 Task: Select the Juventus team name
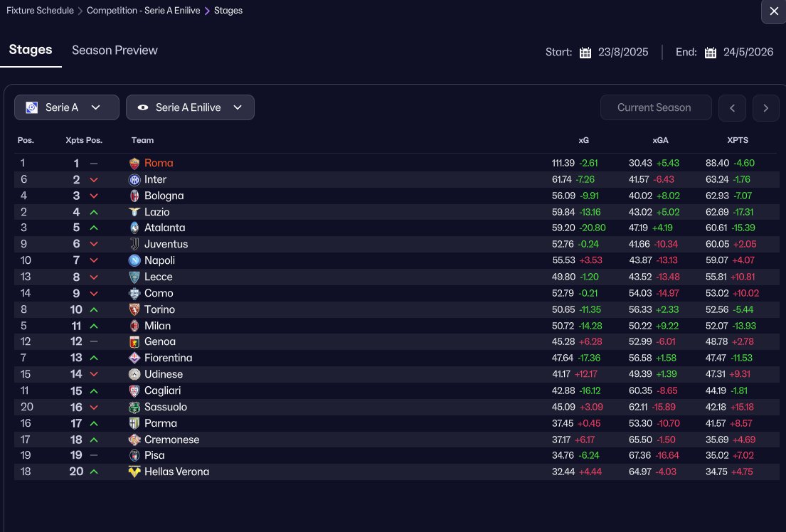coord(166,244)
